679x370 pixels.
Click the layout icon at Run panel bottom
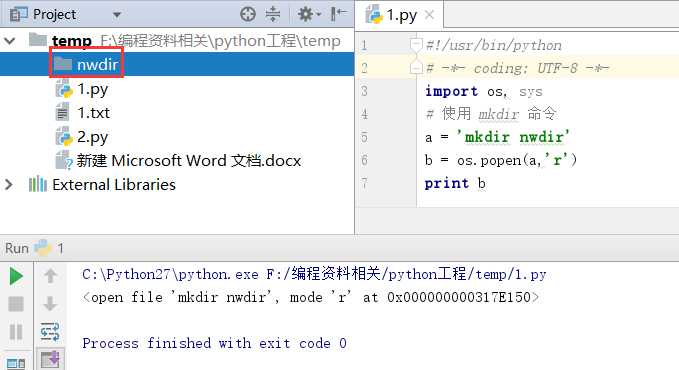pyautogui.click(x=16, y=364)
